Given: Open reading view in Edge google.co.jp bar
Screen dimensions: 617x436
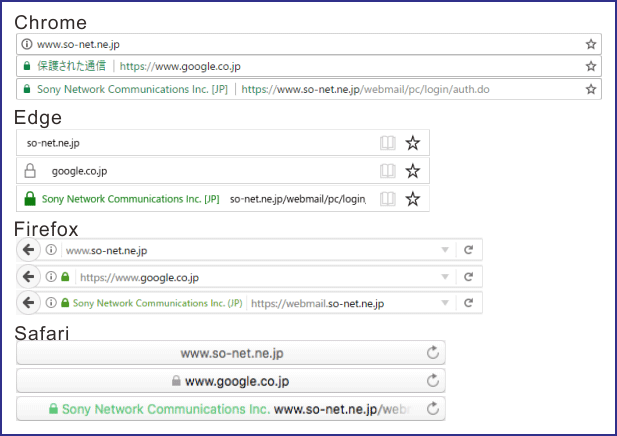Looking at the screenshot, I should [388, 171].
